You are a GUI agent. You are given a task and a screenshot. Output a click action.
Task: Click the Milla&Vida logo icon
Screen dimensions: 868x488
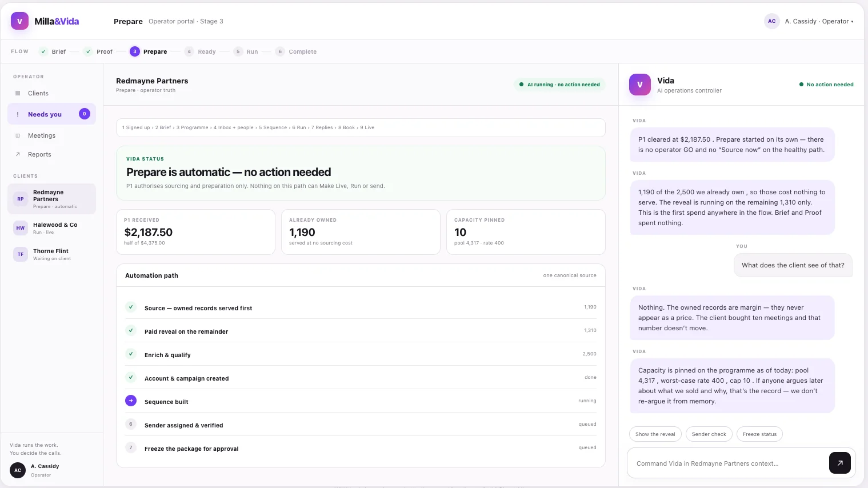click(19, 21)
